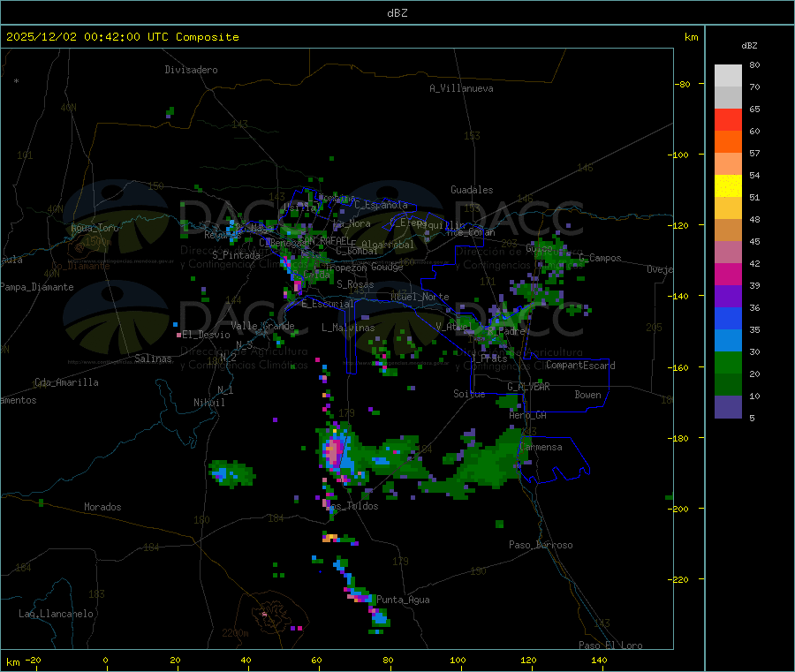
Task: Click the dBZ title at top
Action: (397, 13)
